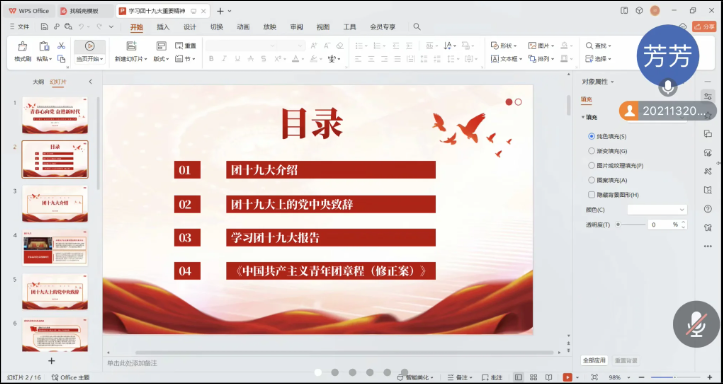Click the New Slide (新建幻灯片) icon
Screen dimensions: 723x384
[131, 46]
